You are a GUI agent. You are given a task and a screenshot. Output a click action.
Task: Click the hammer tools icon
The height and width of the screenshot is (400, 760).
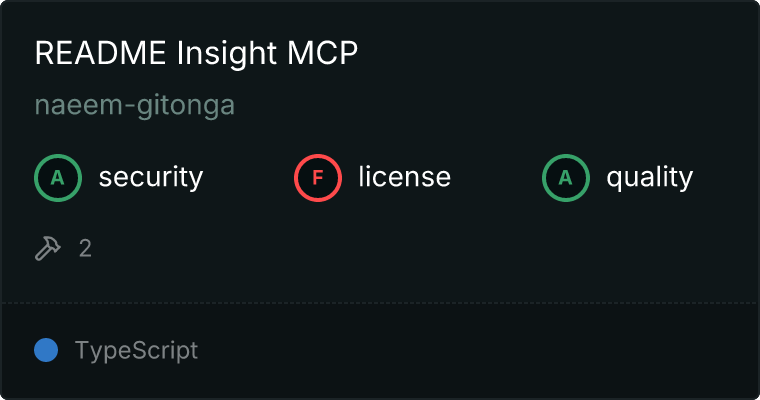pos(48,248)
